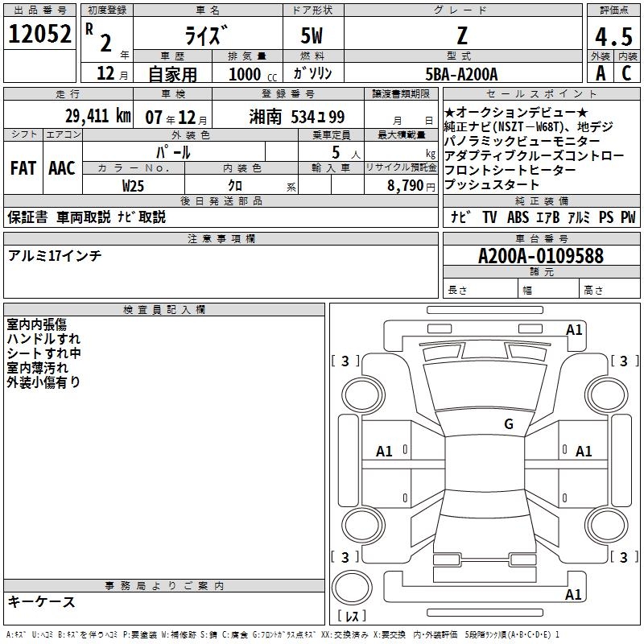Click the spare tire circle icon
The image size is (644, 644).
click(x=352, y=588)
